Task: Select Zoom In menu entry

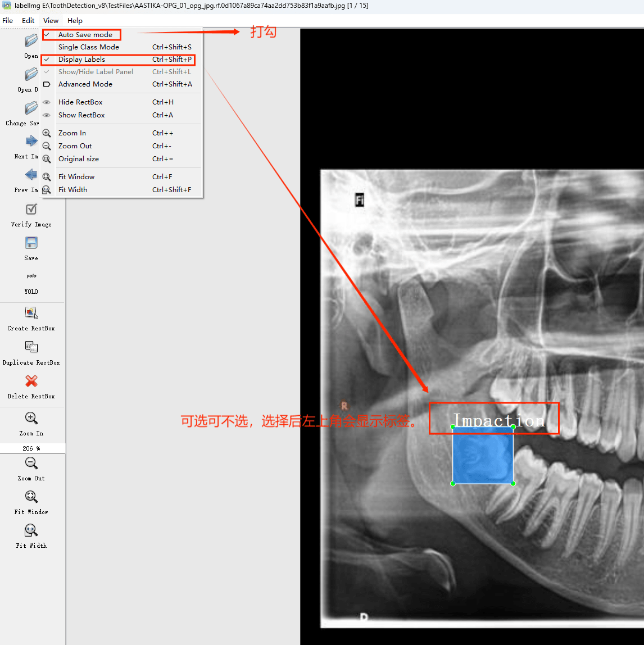Action: [122, 133]
